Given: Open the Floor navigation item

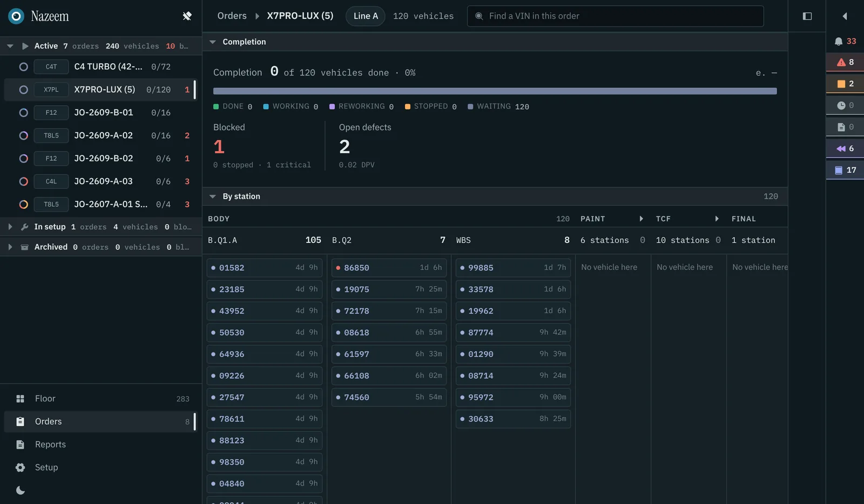Looking at the screenshot, I should (101, 399).
